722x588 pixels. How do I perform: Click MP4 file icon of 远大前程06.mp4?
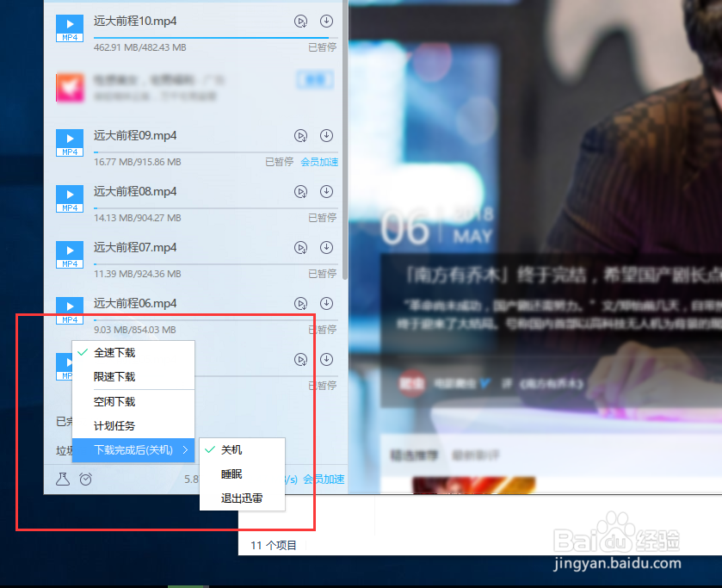70,311
